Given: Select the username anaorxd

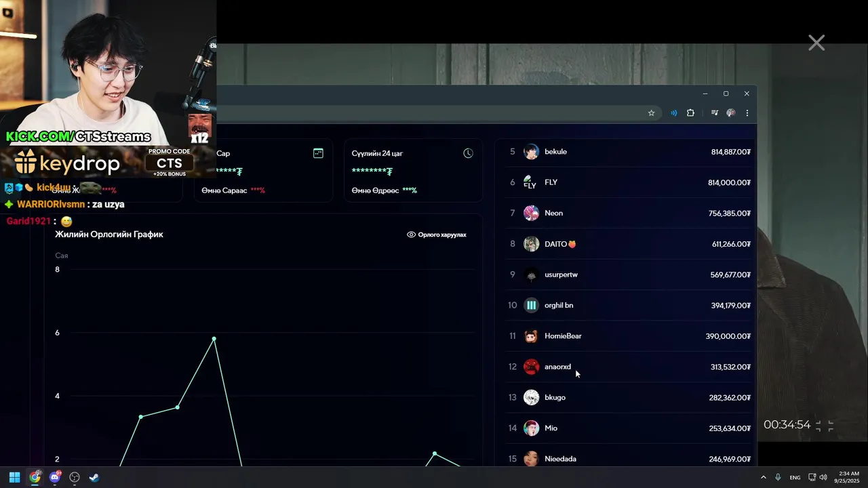Looking at the screenshot, I should coord(557,367).
